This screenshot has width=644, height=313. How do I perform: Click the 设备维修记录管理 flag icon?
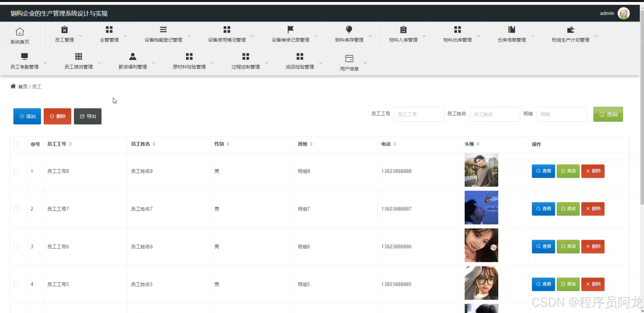coord(290,30)
